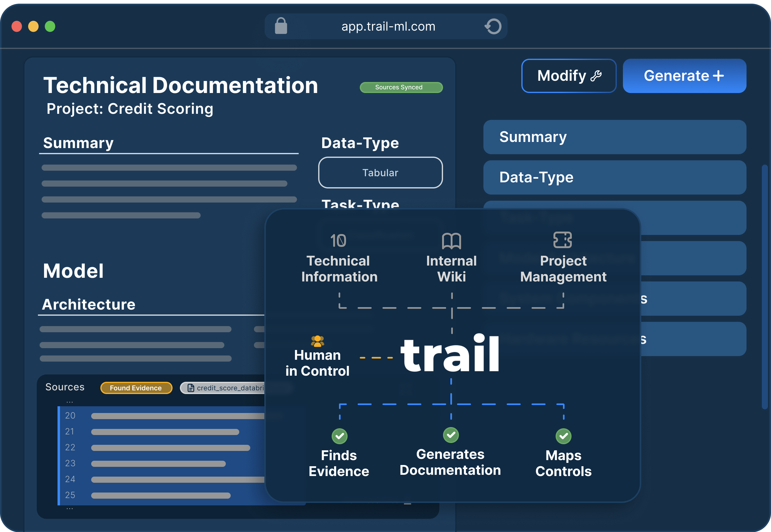The image size is (771, 532).
Task: Select the Data-Type section in right panel
Action: (614, 177)
